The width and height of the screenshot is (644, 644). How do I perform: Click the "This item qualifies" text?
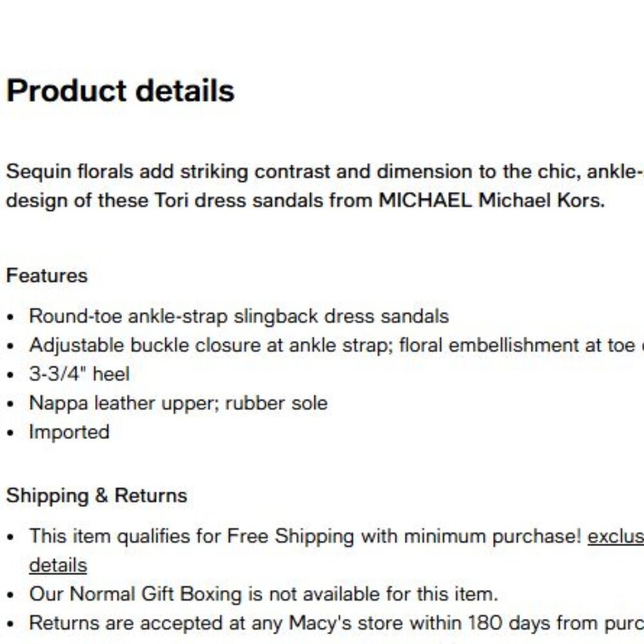pyautogui.click(x=109, y=536)
